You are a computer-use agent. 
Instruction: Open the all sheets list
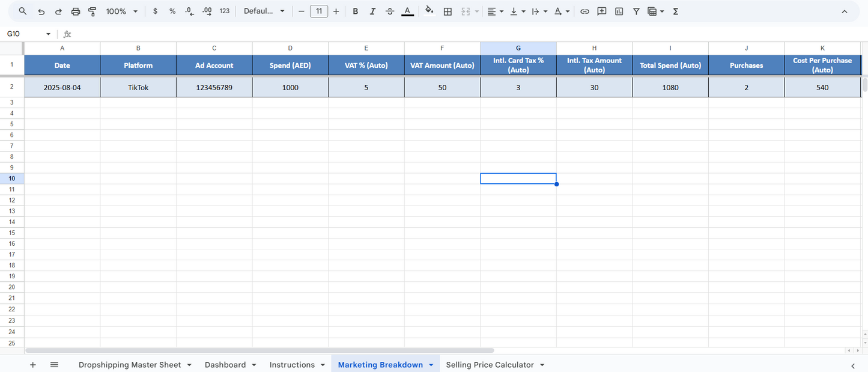click(x=54, y=365)
